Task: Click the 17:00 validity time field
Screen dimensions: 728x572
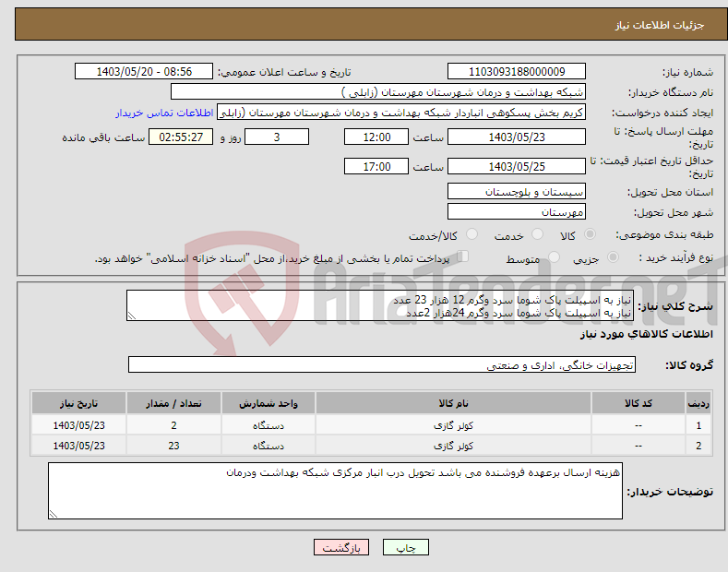Action: 376,166
